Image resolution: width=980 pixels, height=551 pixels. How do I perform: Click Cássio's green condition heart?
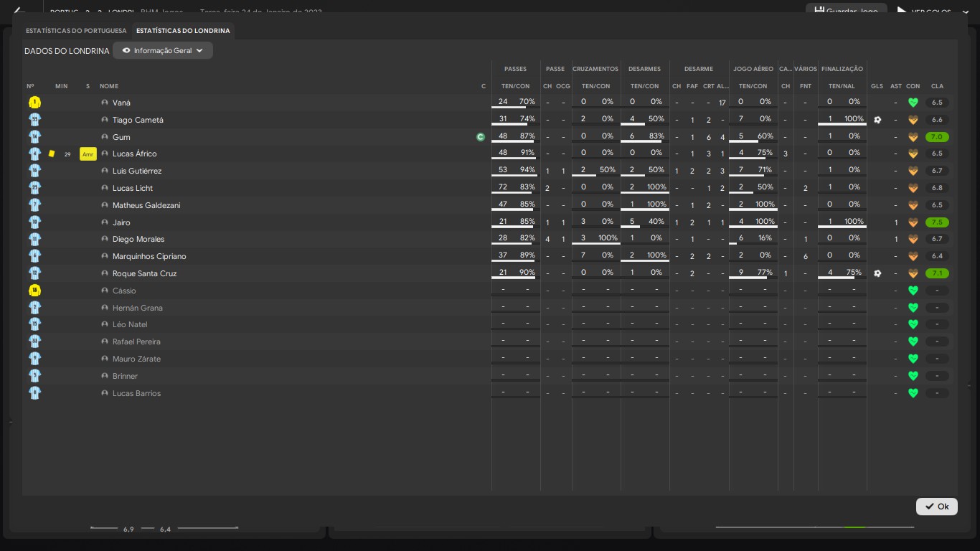913,291
